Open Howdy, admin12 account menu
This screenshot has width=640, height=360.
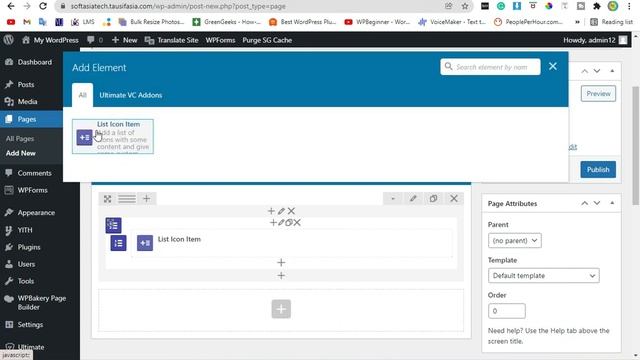coord(595,40)
